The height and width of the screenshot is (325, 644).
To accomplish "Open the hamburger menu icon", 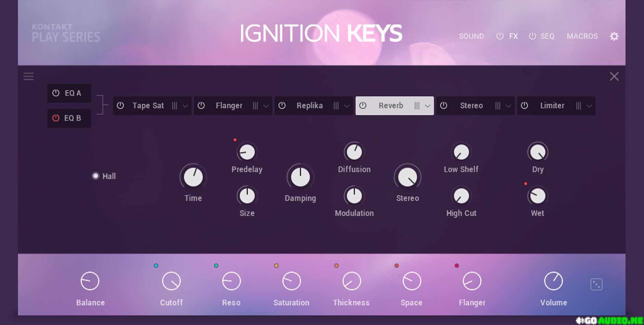I will pos(28,76).
